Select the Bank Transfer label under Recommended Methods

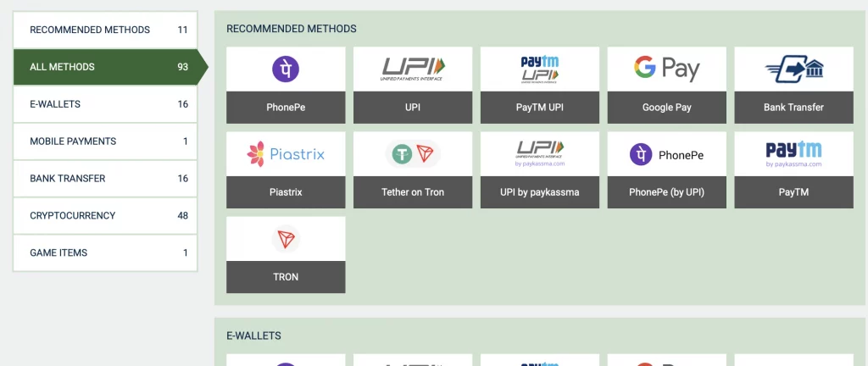click(x=793, y=108)
